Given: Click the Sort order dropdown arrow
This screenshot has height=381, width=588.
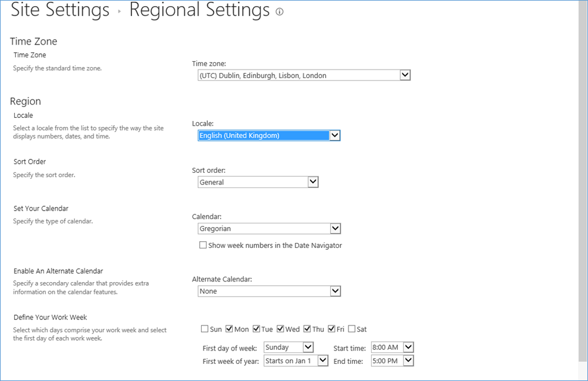Looking at the screenshot, I should [312, 181].
